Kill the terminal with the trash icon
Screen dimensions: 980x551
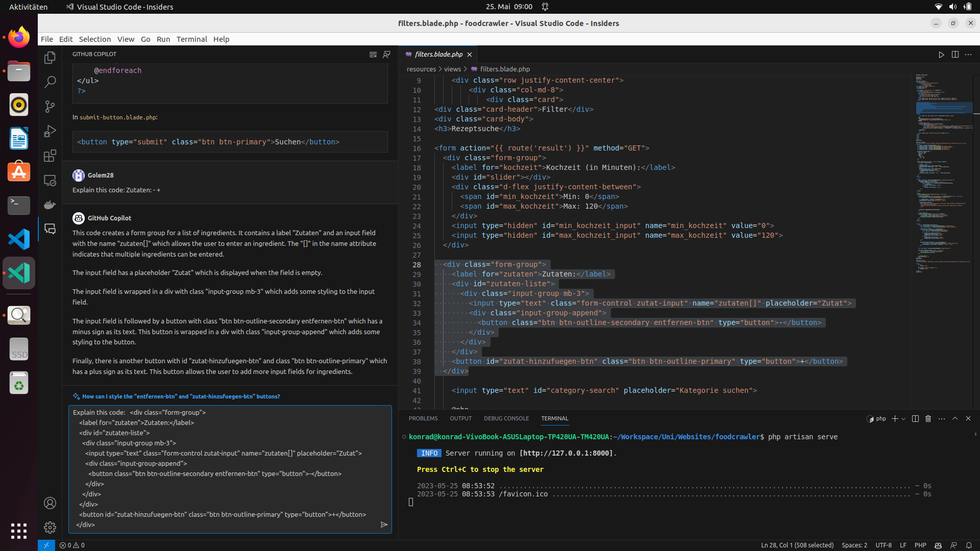click(x=928, y=418)
